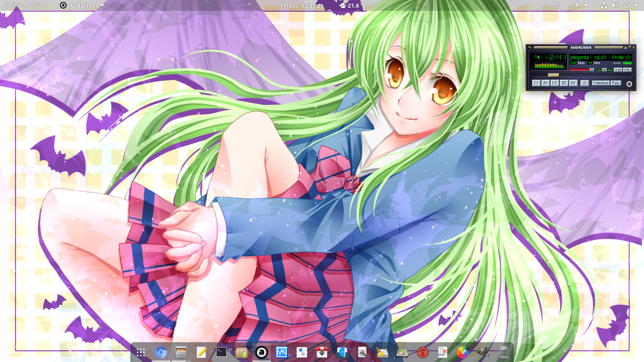Open the removable drives eject menu
Screen dimensions: 644x362
(580, 5)
